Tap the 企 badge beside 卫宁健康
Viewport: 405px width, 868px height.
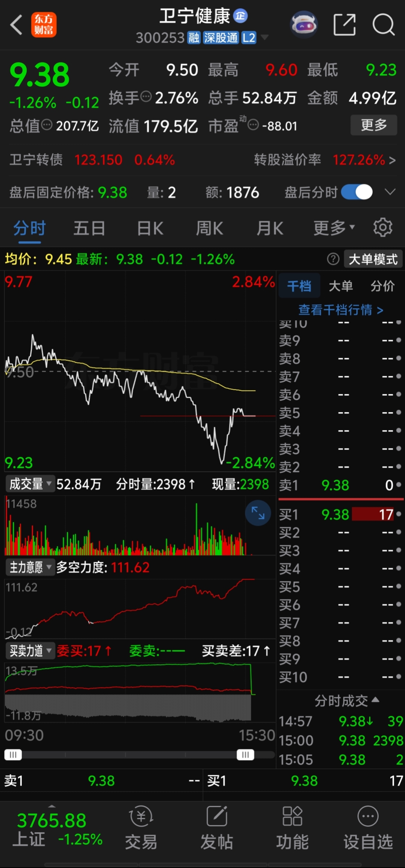click(241, 16)
